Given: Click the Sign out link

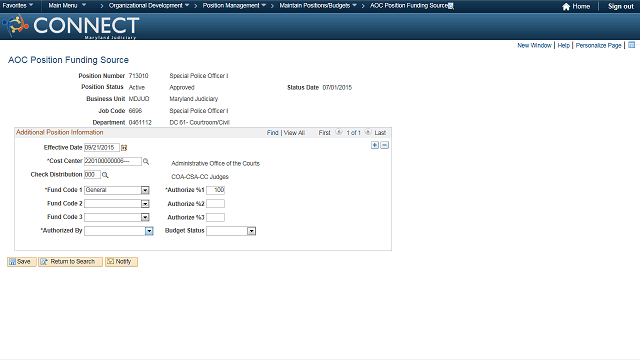Looking at the screenshot, I should (x=620, y=7).
